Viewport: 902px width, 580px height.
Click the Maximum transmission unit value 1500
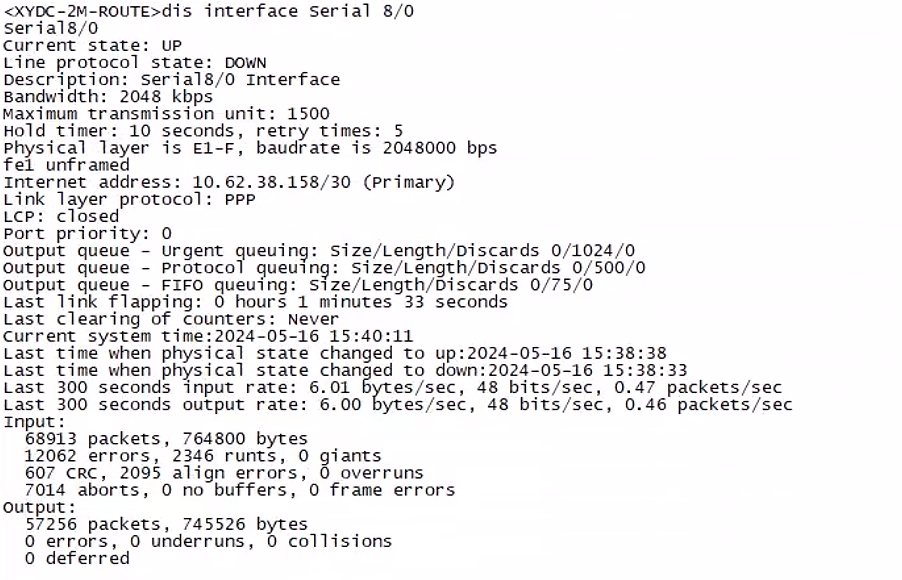[307, 114]
